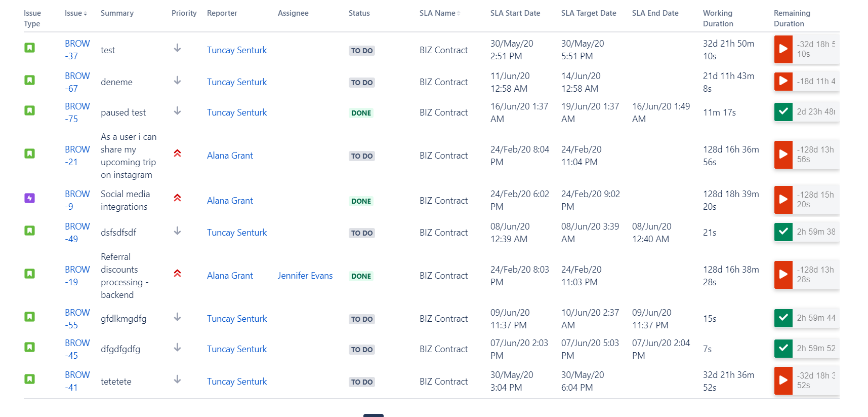Click the green check SLA icon for BROW-45

coord(783,348)
